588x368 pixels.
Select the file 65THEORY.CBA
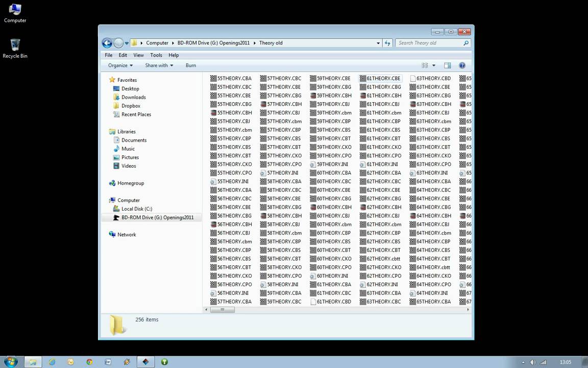tap(430, 302)
